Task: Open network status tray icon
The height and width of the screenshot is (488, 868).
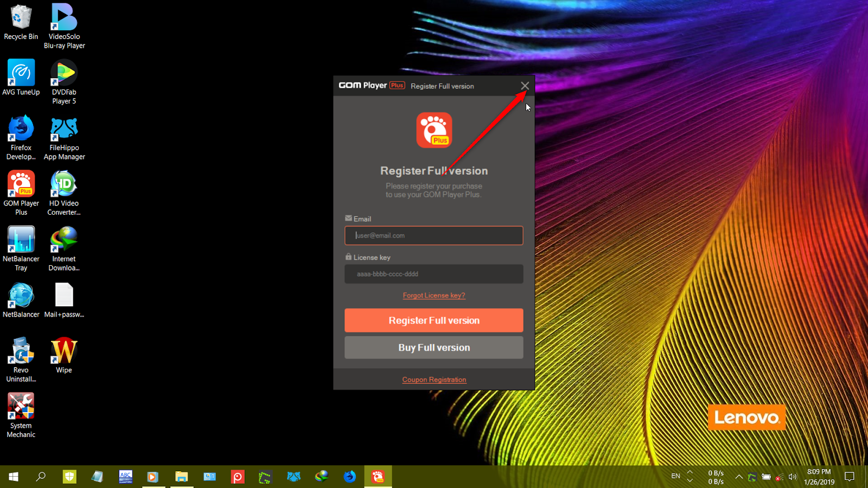Action: click(779, 477)
